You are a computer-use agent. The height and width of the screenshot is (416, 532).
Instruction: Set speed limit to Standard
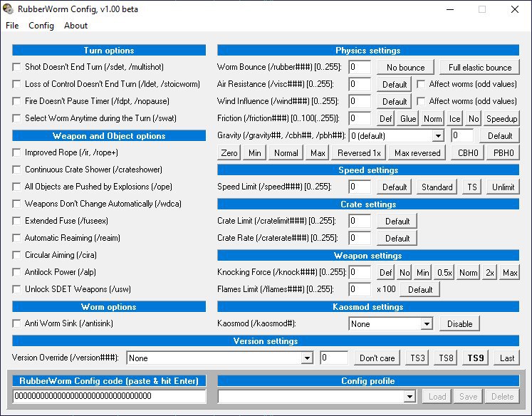pos(437,187)
